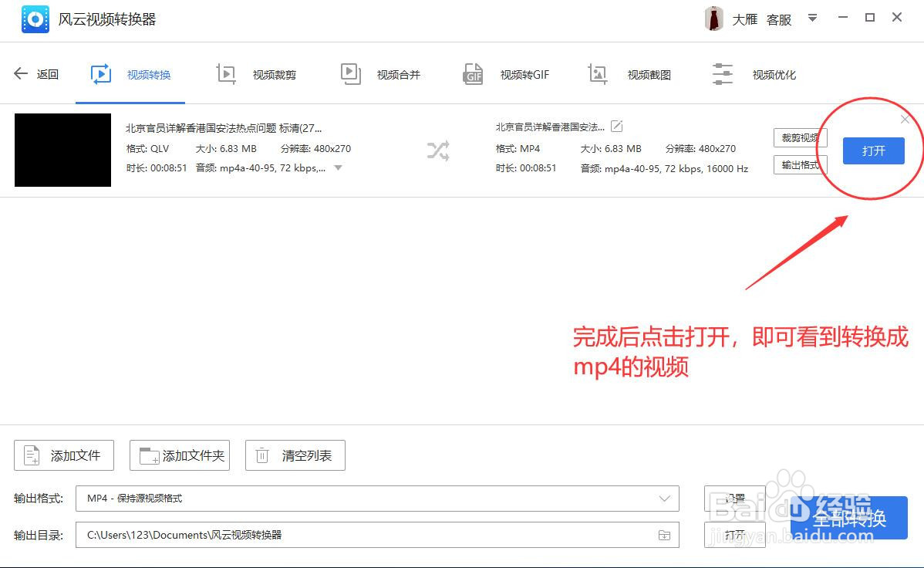Open the 视频转GIF icon
924x568 pixels.
pyautogui.click(x=474, y=74)
